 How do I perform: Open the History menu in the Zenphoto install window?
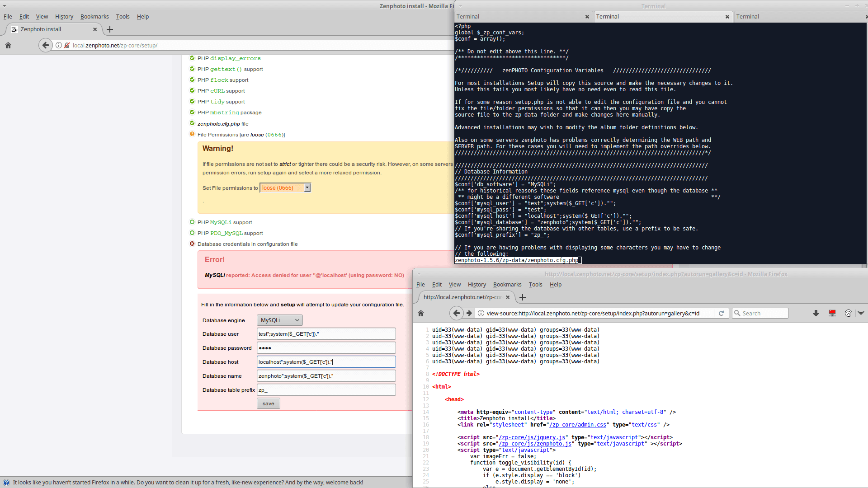(x=64, y=17)
